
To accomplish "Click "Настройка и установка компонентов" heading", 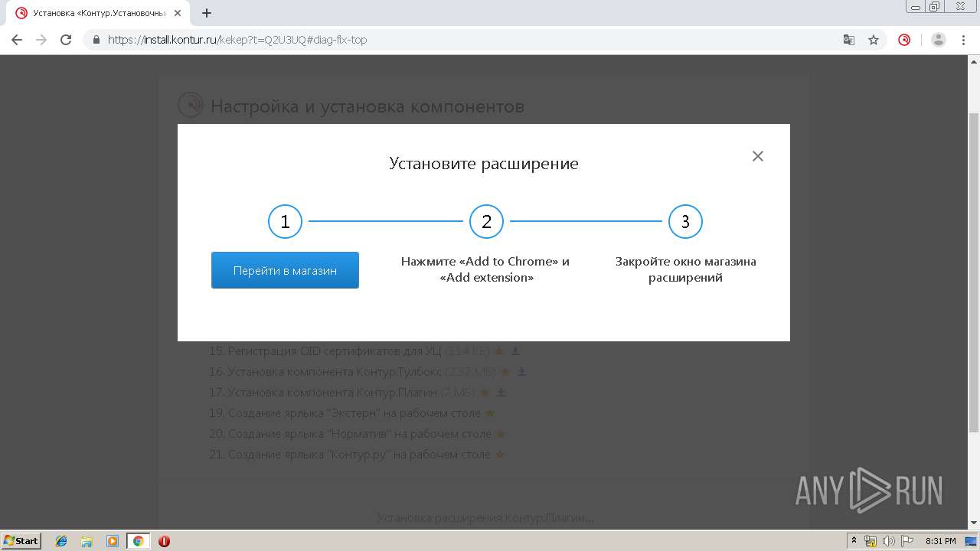I will coord(367,106).
